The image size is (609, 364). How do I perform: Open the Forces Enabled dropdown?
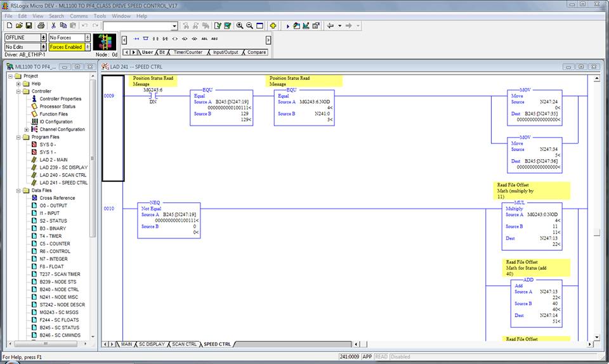click(88, 47)
